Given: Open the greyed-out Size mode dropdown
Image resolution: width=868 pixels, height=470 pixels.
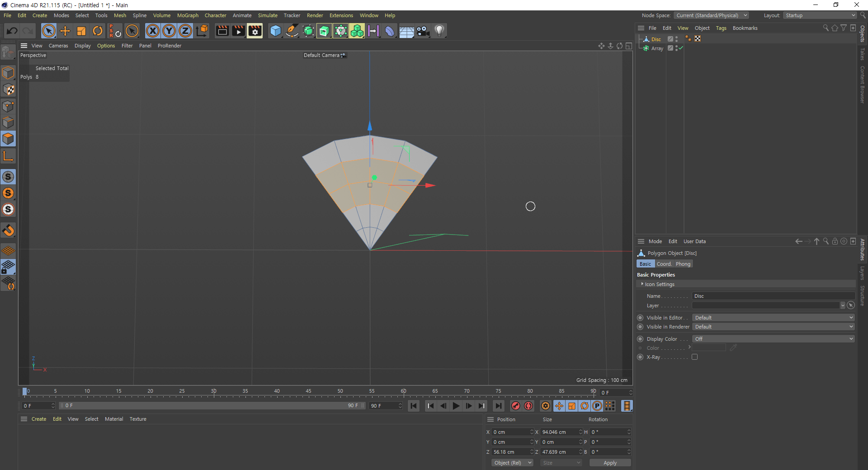Looking at the screenshot, I should pyautogui.click(x=561, y=463).
